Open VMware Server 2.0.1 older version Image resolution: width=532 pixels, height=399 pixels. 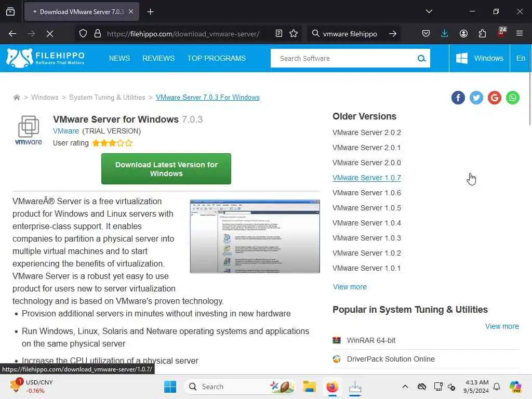point(367,148)
